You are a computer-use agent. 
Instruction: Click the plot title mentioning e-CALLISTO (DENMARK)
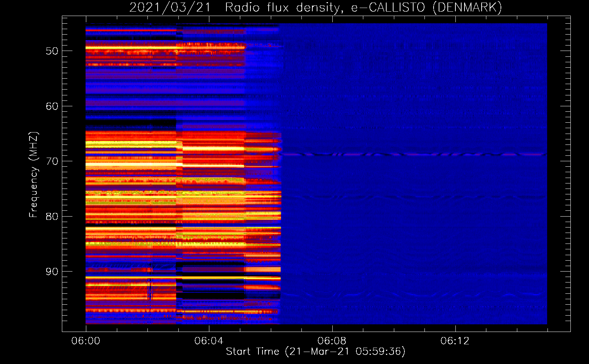316,8
